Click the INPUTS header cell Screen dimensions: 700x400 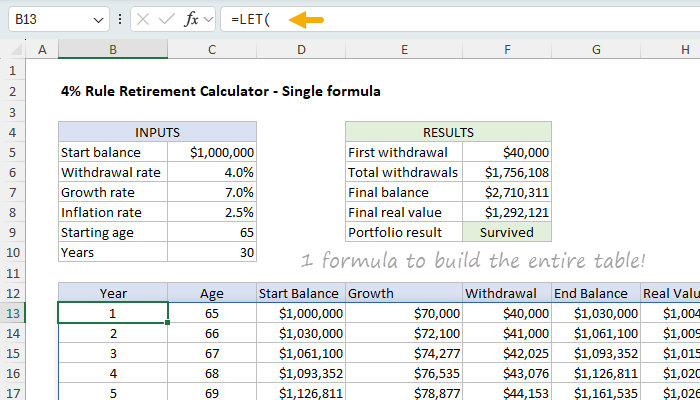pyautogui.click(x=157, y=132)
